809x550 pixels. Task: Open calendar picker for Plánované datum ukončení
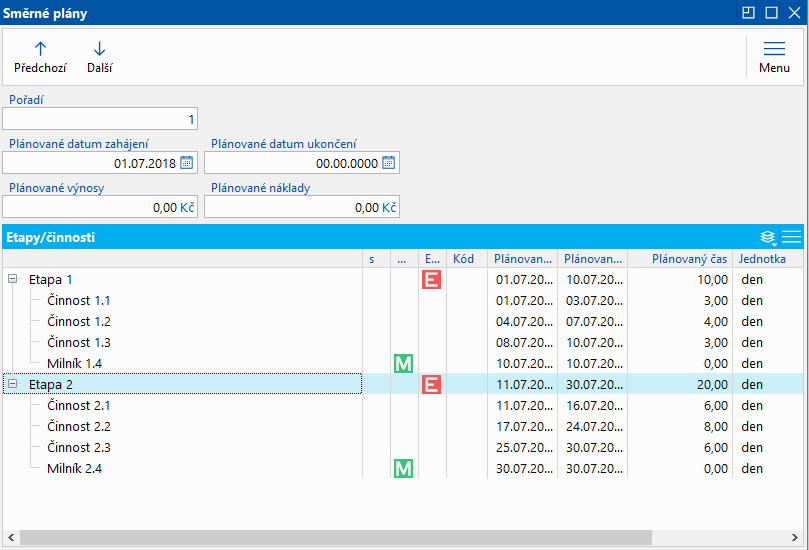(389, 163)
